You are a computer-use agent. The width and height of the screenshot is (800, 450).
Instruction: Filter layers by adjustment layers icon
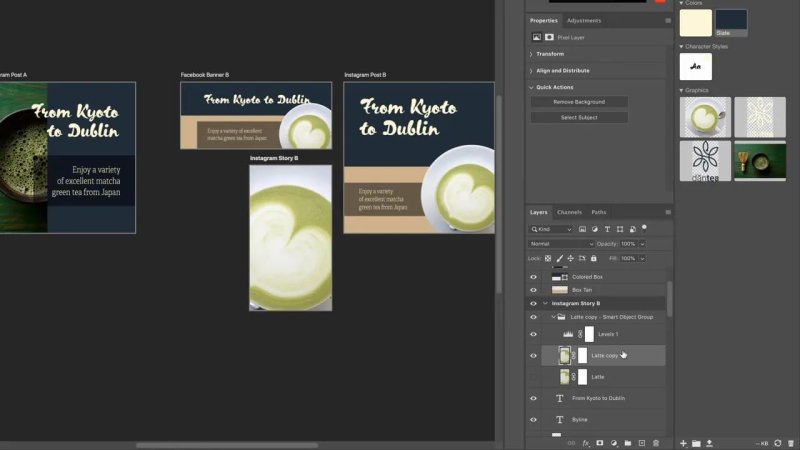tap(595, 230)
